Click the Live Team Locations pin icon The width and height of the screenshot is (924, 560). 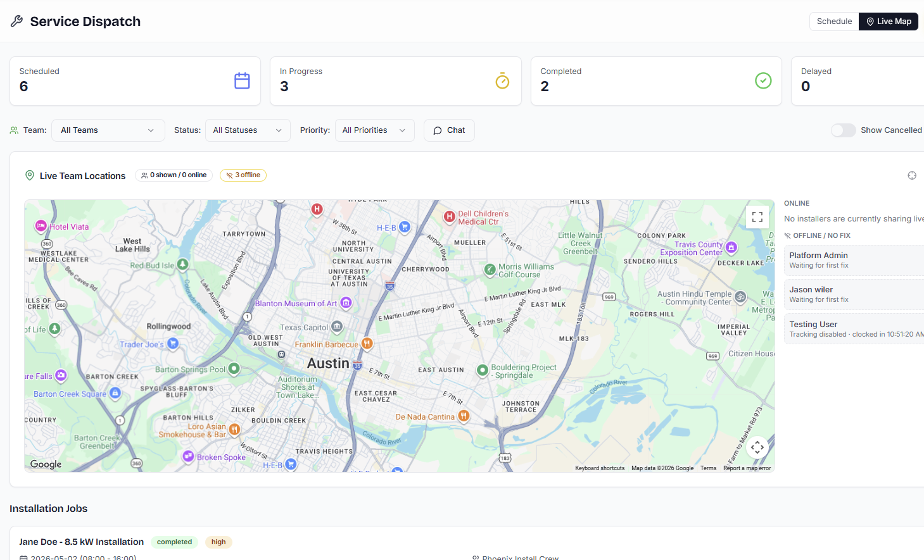(x=29, y=175)
